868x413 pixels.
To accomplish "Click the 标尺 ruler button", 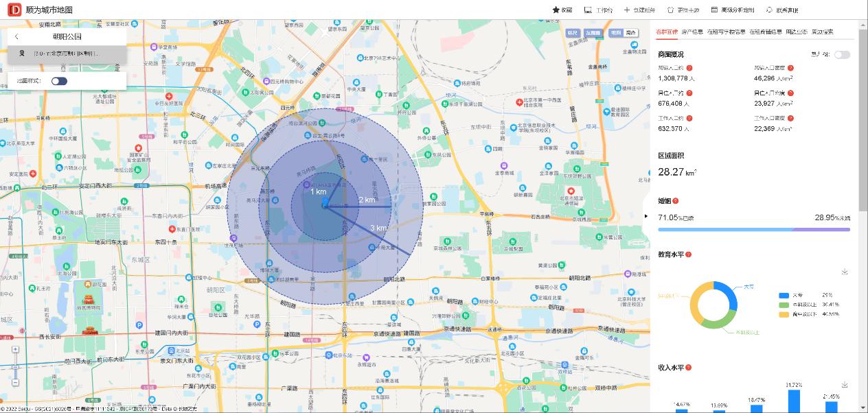I will click(573, 32).
